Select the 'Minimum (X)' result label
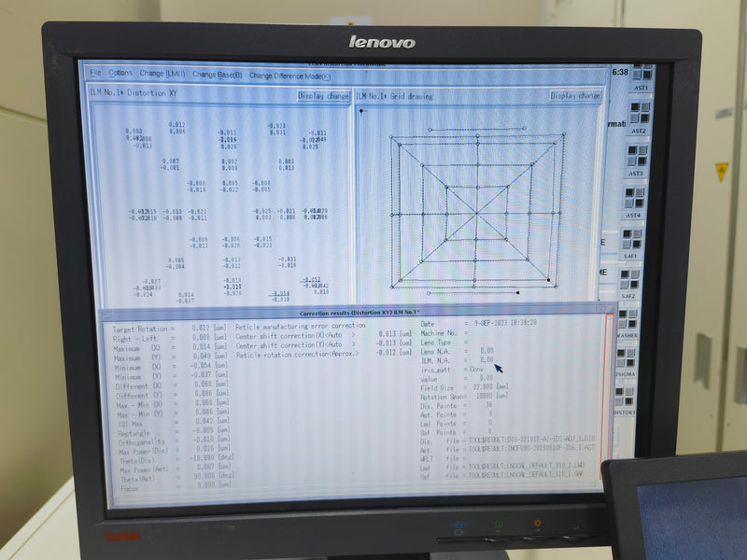Viewport: 747px width, 560px height. coord(138,367)
